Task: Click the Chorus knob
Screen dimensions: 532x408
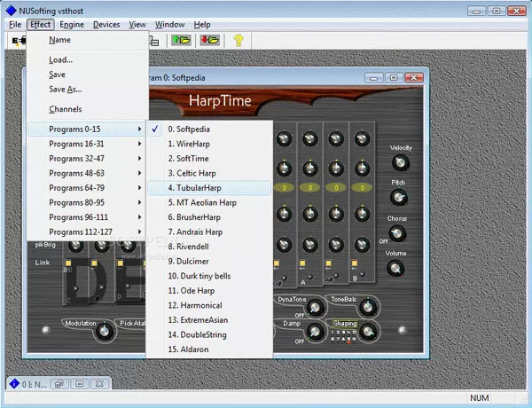Action: (397, 233)
